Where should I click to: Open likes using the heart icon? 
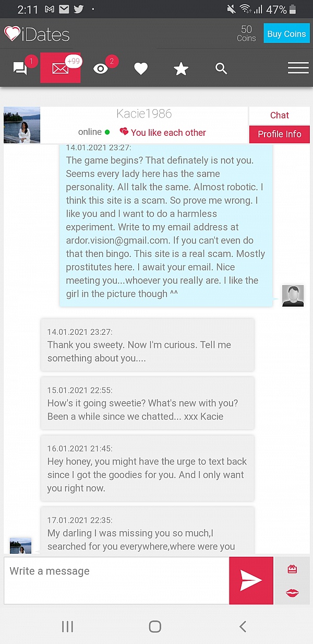[141, 68]
